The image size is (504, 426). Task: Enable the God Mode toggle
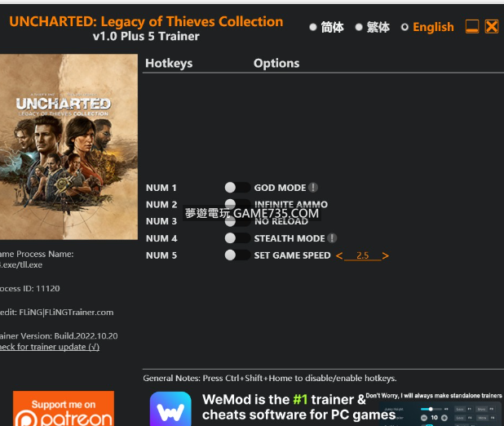[237, 187]
